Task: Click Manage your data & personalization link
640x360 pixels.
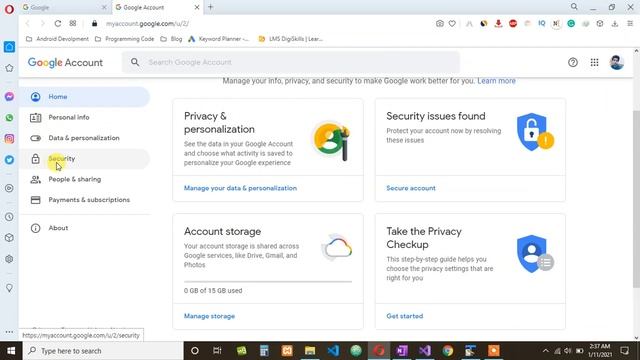Action: [x=240, y=188]
